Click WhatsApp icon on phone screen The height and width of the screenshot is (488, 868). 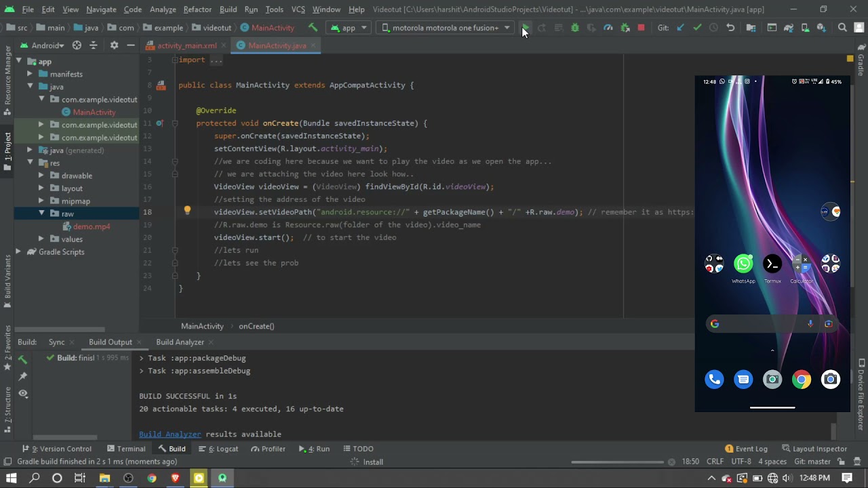click(x=743, y=264)
